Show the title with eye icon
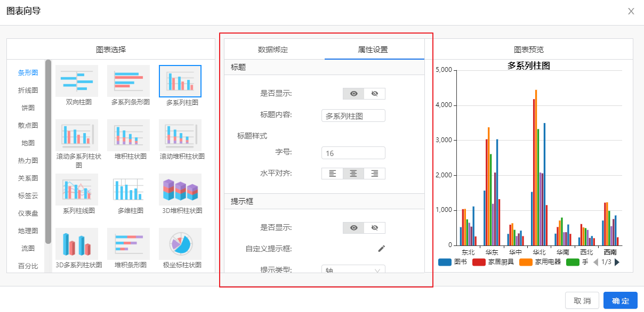Viewport: 644px width, 312px height. [353, 94]
